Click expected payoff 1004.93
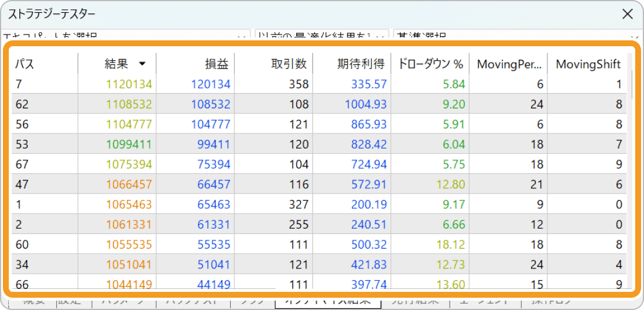Screen dimensions: 644x310 (x=365, y=104)
